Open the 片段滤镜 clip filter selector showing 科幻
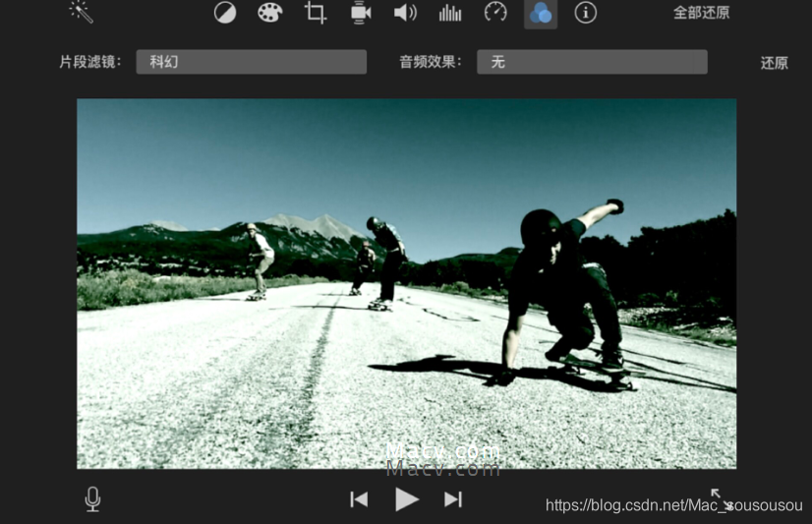Image resolution: width=812 pixels, height=524 pixels. pyautogui.click(x=251, y=62)
